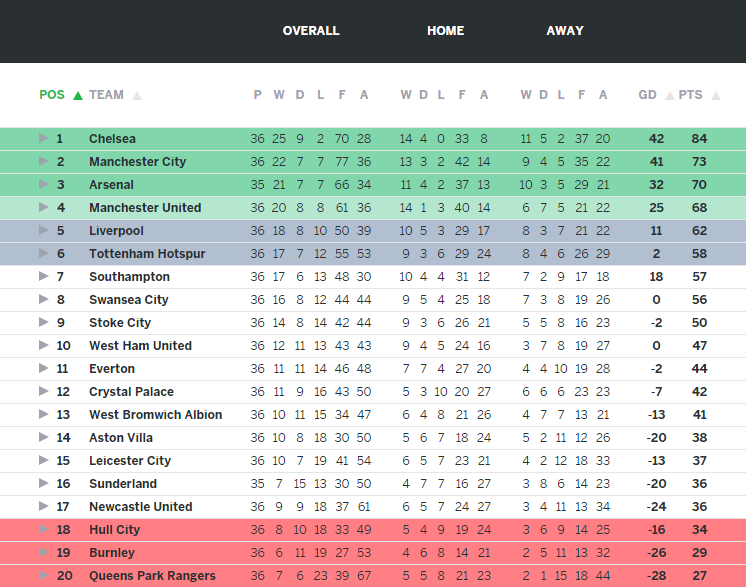The height and width of the screenshot is (587, 746).
Task: Open the Tottenham Hotspur team link
Action: (x=147, y=254)
